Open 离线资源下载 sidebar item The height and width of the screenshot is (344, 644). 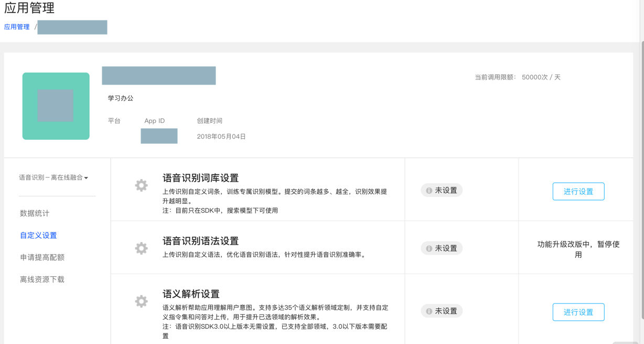(x=42, y=279)
